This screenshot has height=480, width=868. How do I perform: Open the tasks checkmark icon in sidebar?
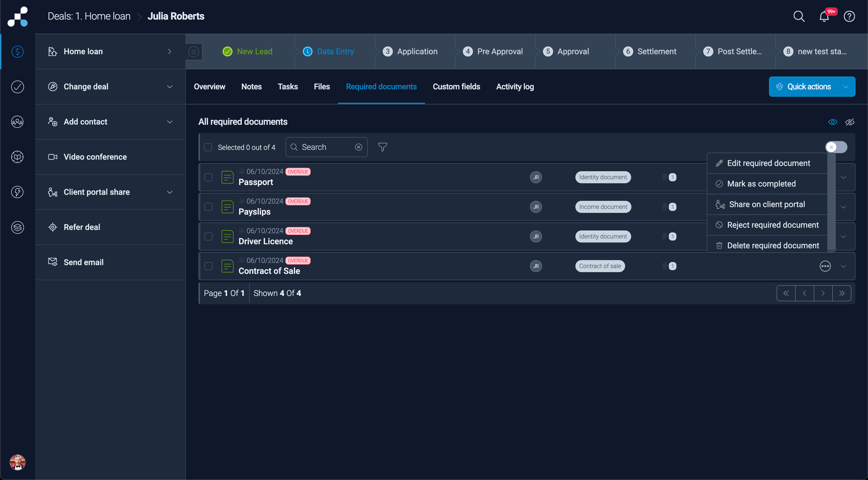click(x=18, y=87)
